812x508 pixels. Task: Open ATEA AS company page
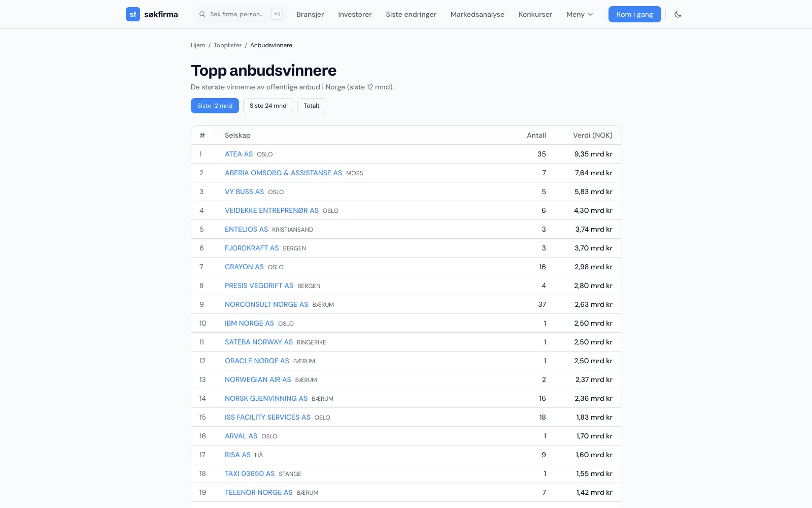pyautogui.click(x=239, y=154)
